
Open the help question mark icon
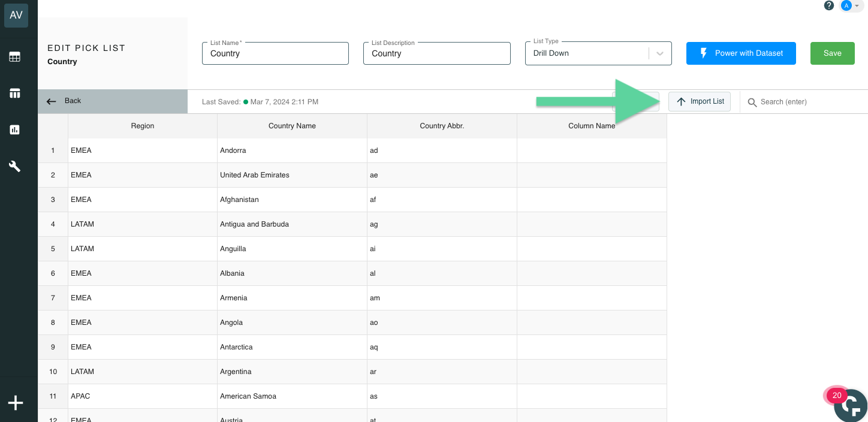[829, 5]
